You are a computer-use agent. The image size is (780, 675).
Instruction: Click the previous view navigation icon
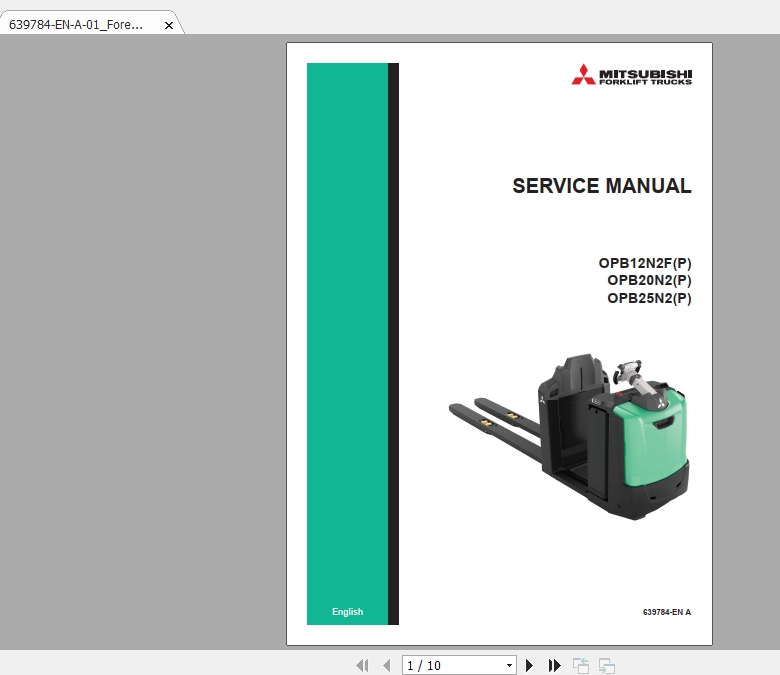coord(581,666)
